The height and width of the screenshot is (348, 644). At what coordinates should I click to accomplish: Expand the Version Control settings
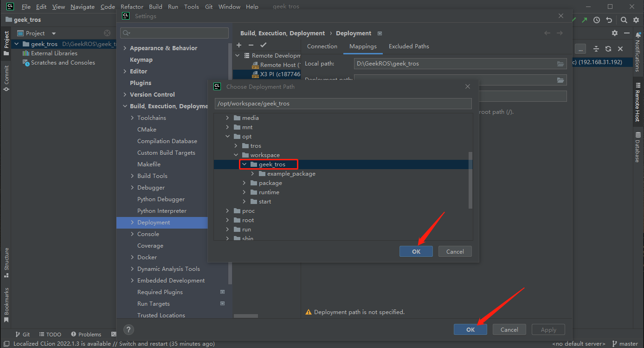point(125,95)
